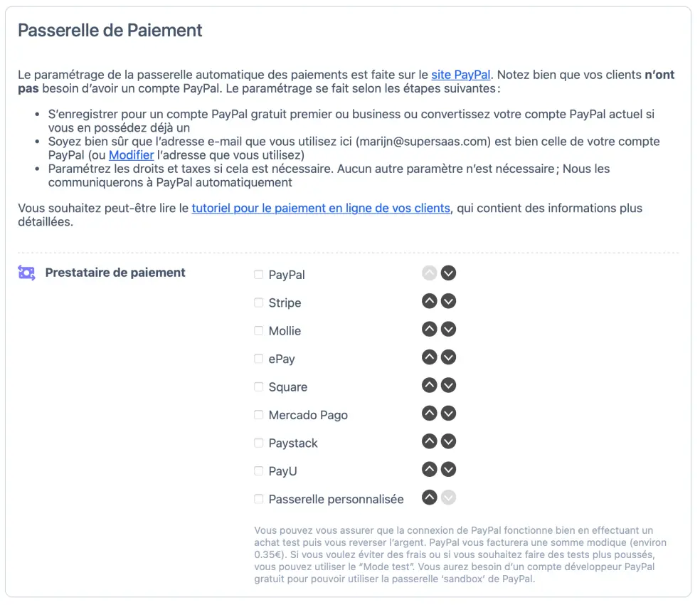The image size is (700, 605).
Task: Click the Prestataire de paiement icon
Action: click(x=26, y=273)
